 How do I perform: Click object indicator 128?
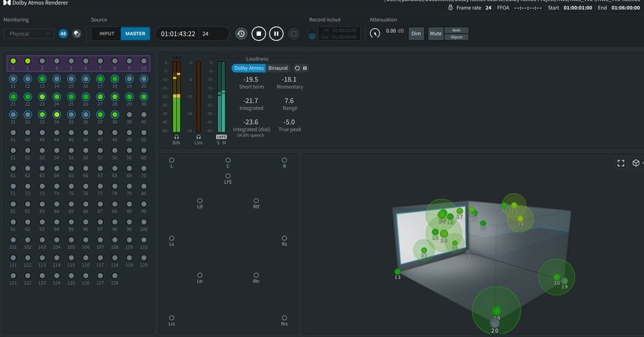(115, 276)
